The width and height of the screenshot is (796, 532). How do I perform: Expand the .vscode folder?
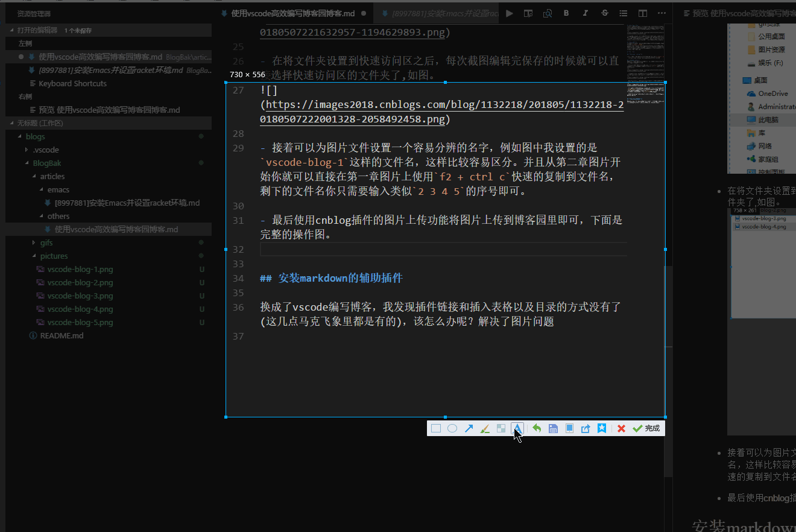(46, 150)
